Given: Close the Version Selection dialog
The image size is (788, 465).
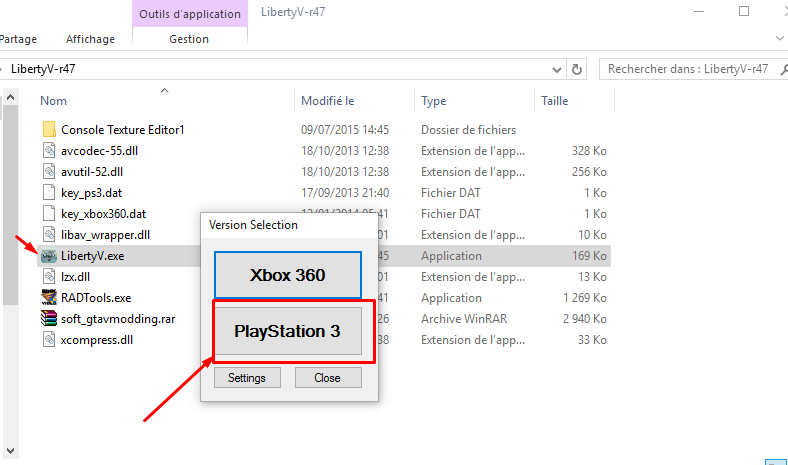Looking at the screenshot, I should click(x=328, y=378).
